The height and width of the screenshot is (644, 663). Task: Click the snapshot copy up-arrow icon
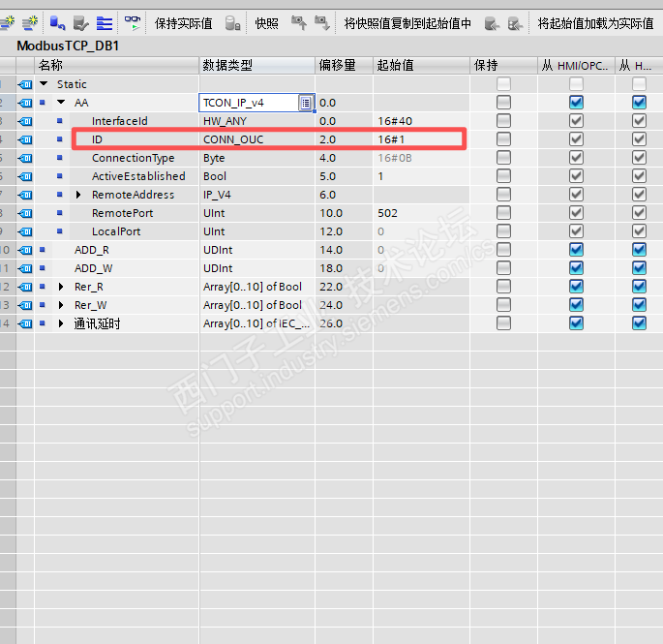pyautogui.click(x=299, y=23)
